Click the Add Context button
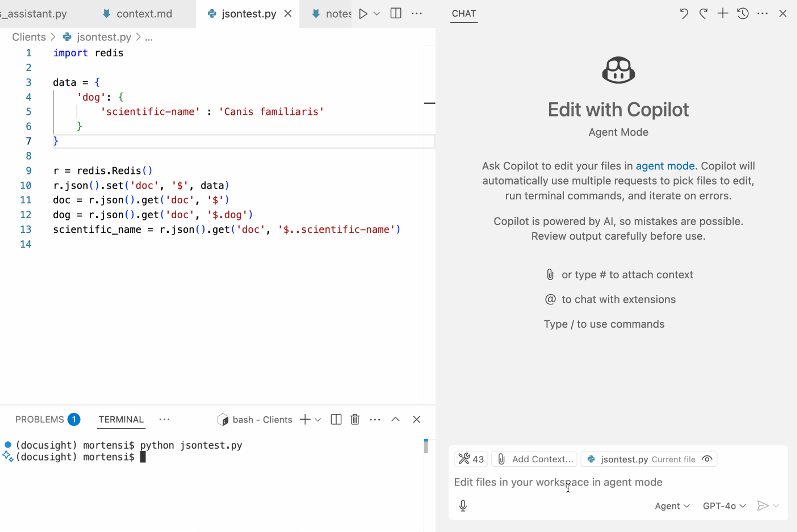The image size is (797, 532). click(534, 459)
